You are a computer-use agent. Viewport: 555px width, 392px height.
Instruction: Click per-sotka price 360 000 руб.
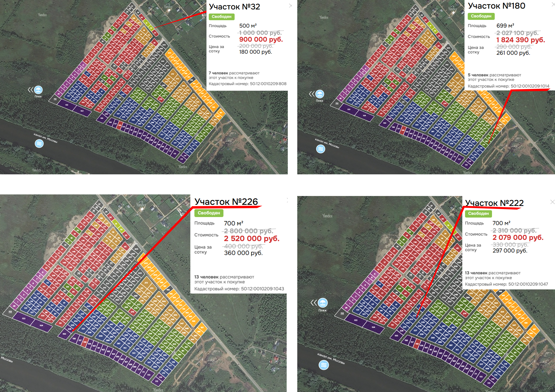243,253
